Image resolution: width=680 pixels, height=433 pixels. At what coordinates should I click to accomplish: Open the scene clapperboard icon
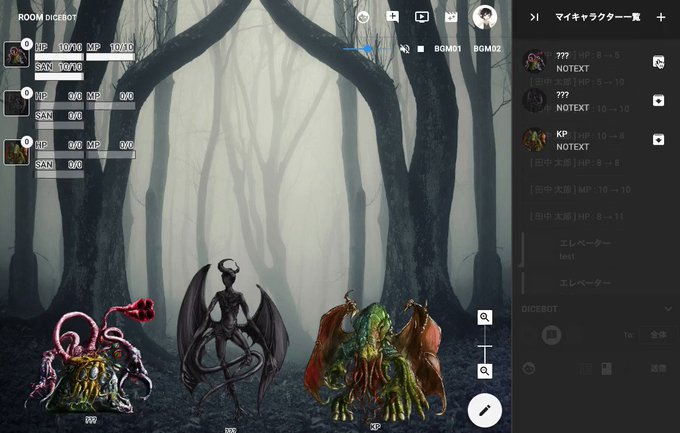pyautogui.click(x=451, y=17)
